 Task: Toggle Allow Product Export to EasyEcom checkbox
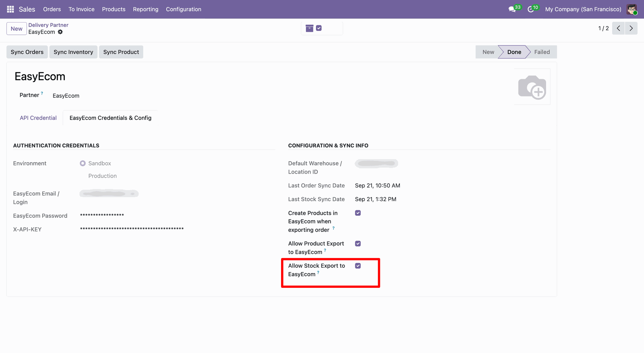(358, 244)
